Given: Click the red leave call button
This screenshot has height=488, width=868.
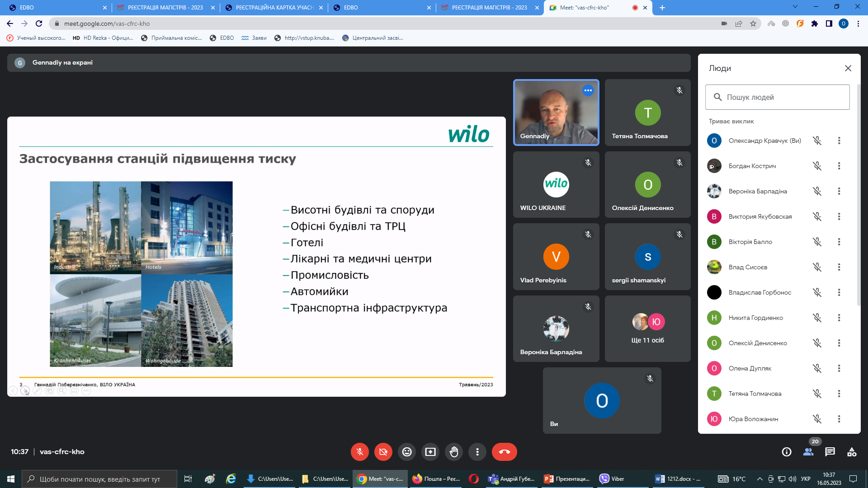Looking at the screenshot, I should click(504, 452).
